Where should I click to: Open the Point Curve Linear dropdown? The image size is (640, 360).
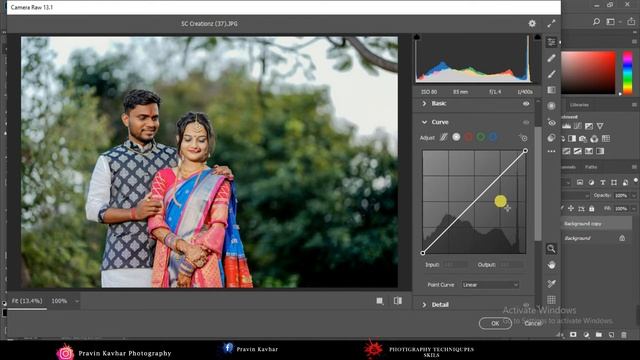tap(490, 284)
